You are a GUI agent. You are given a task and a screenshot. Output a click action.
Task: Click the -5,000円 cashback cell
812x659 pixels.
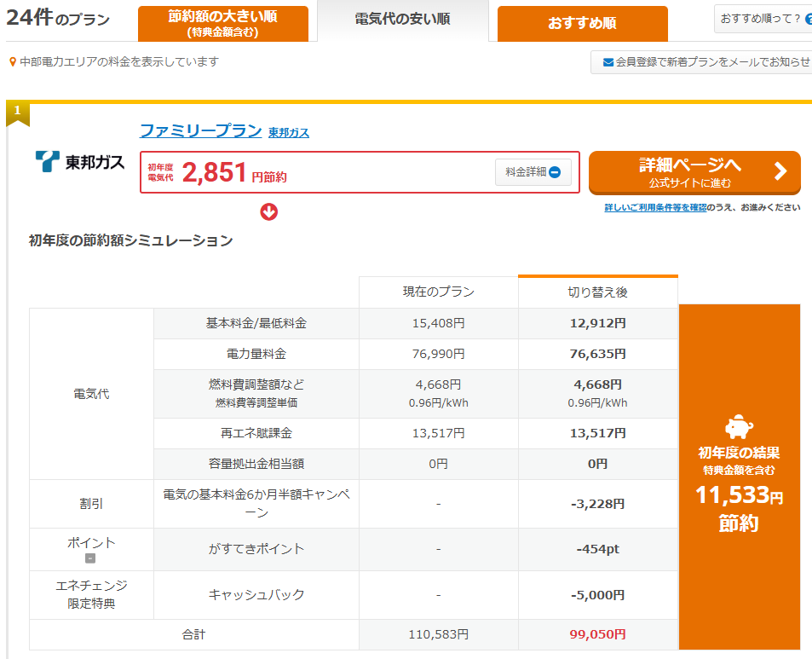click(x=598, y=595)
